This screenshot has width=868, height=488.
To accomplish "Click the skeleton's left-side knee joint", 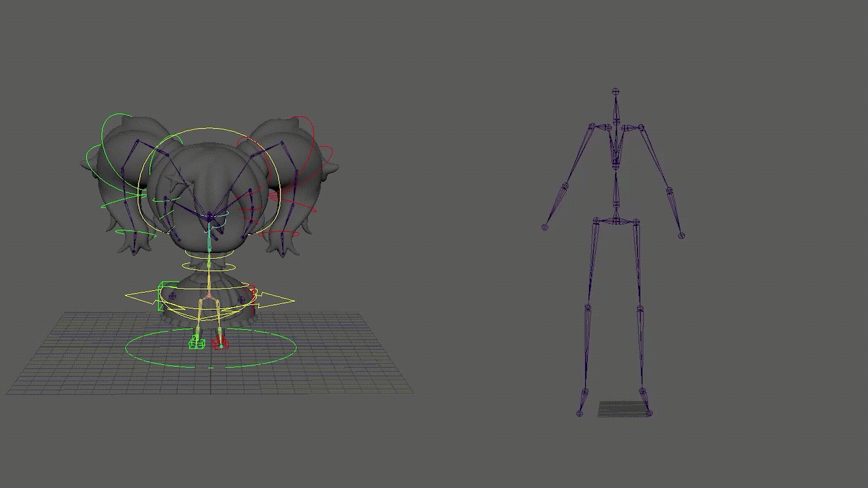I will 588,308.
